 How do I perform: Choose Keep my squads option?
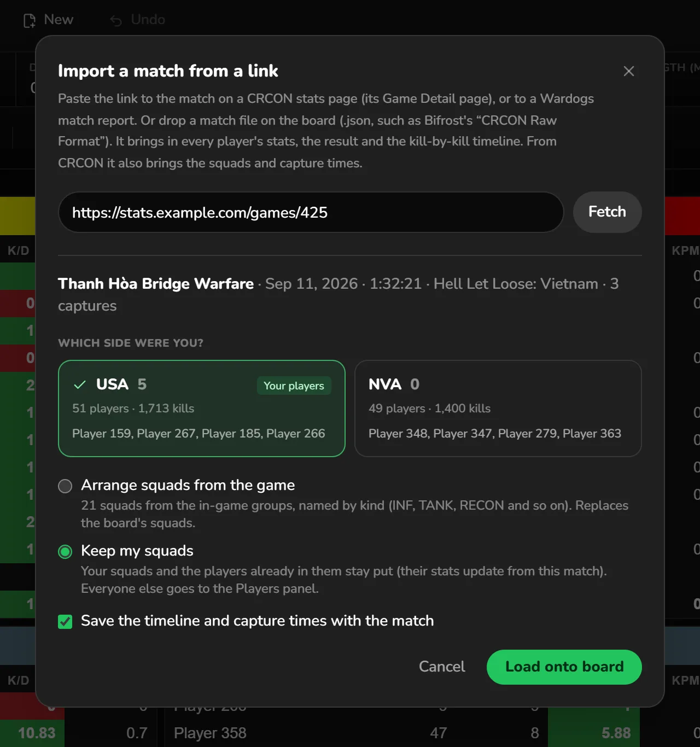pyautogui.click(x=65, y=552)
